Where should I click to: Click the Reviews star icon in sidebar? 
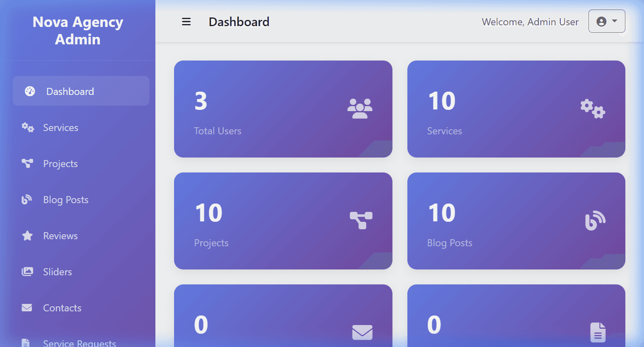pyautogui.click(x=27, y=235)
